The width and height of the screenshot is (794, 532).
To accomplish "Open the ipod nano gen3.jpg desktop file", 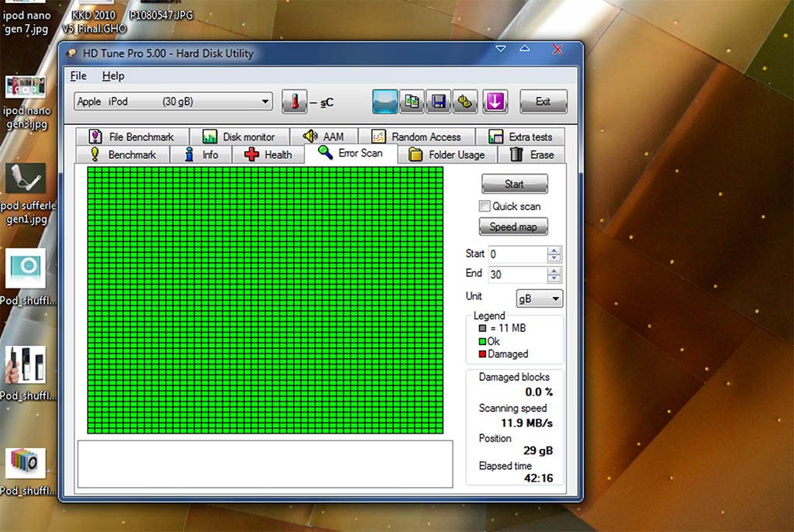I will 26,102.
